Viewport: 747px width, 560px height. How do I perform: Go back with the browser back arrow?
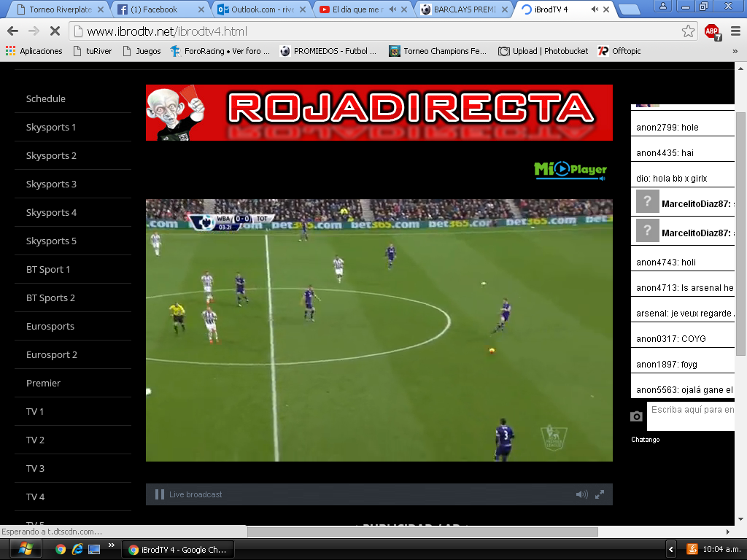(x=13, y=31)
